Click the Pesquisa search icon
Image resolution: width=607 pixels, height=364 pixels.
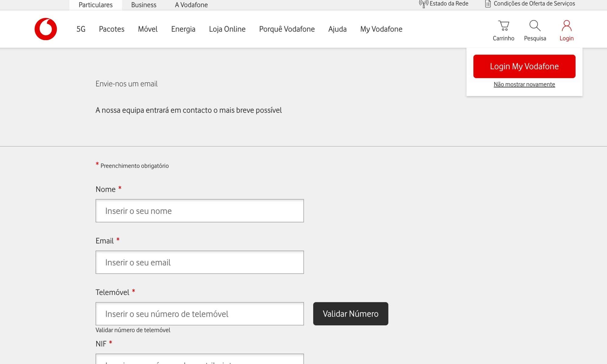coord(535,26)
